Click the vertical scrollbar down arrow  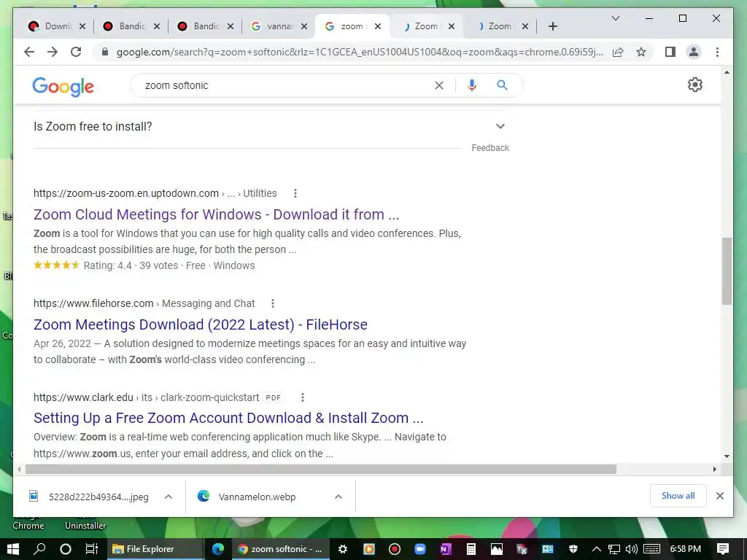click(x=727, y=456)
